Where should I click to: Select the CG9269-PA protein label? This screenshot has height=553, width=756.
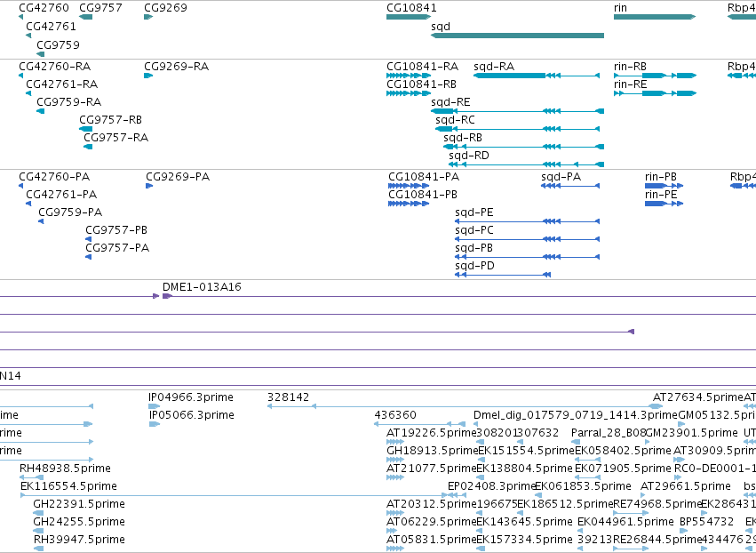point(178,177)
